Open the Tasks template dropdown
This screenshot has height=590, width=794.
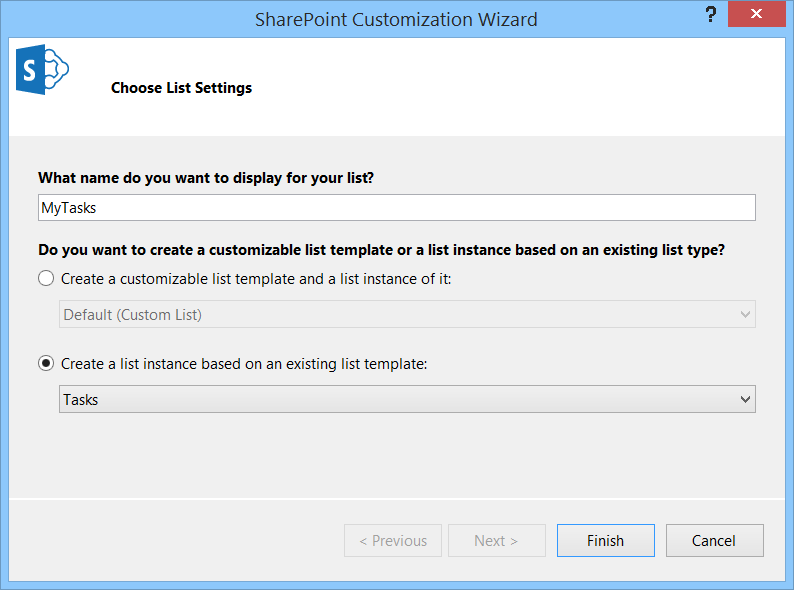pyautogui.click(x=407, y=400)
